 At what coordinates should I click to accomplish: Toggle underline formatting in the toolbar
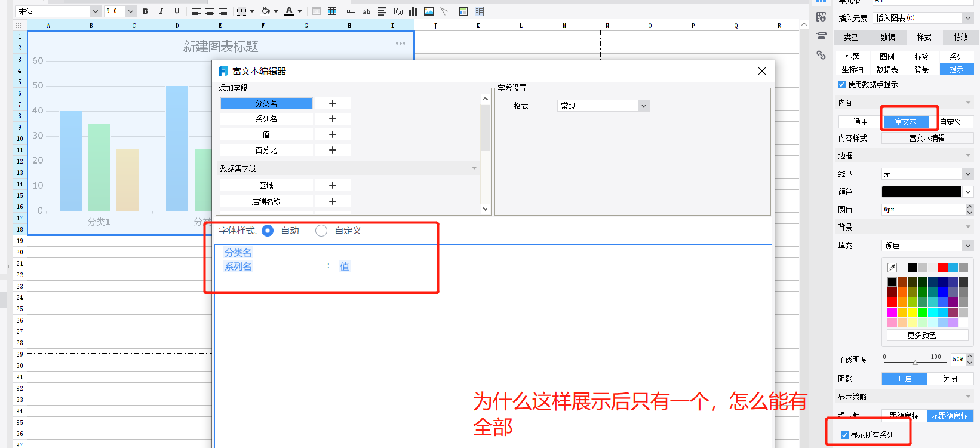(177, 11)
